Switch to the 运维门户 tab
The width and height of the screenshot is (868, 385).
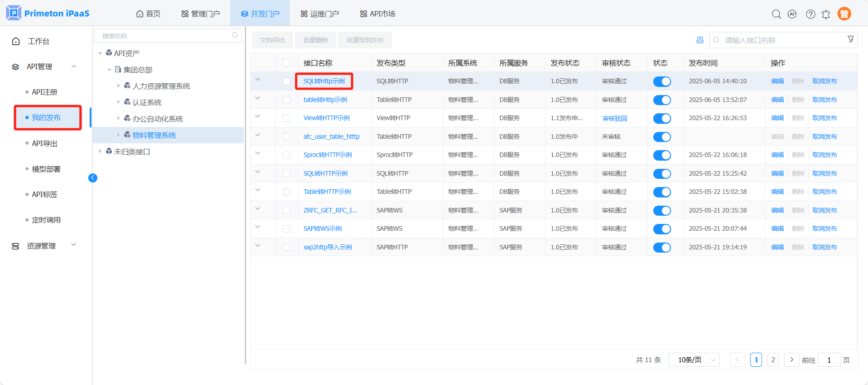319,14
